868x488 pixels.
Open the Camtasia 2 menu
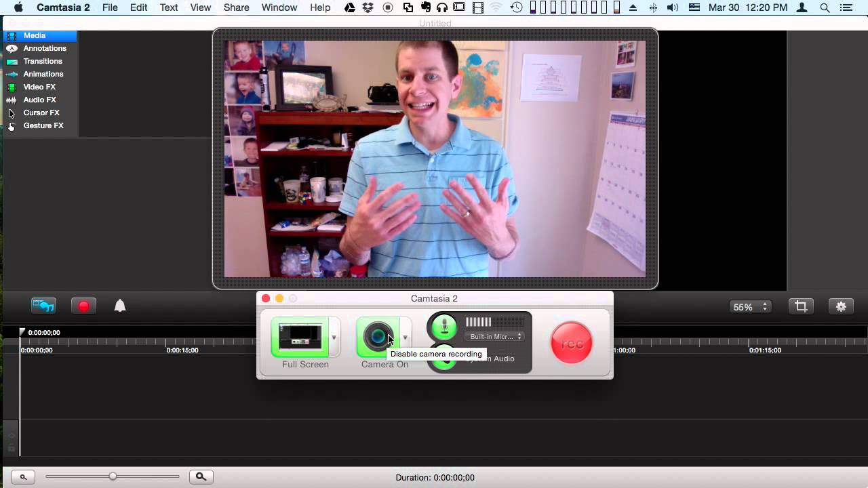[x=63, y=7]
